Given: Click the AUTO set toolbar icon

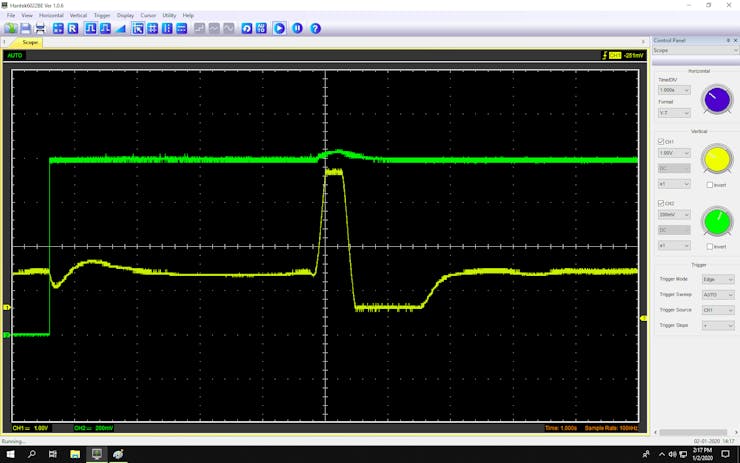Looking at the screenshot, I should coord(261,29).
